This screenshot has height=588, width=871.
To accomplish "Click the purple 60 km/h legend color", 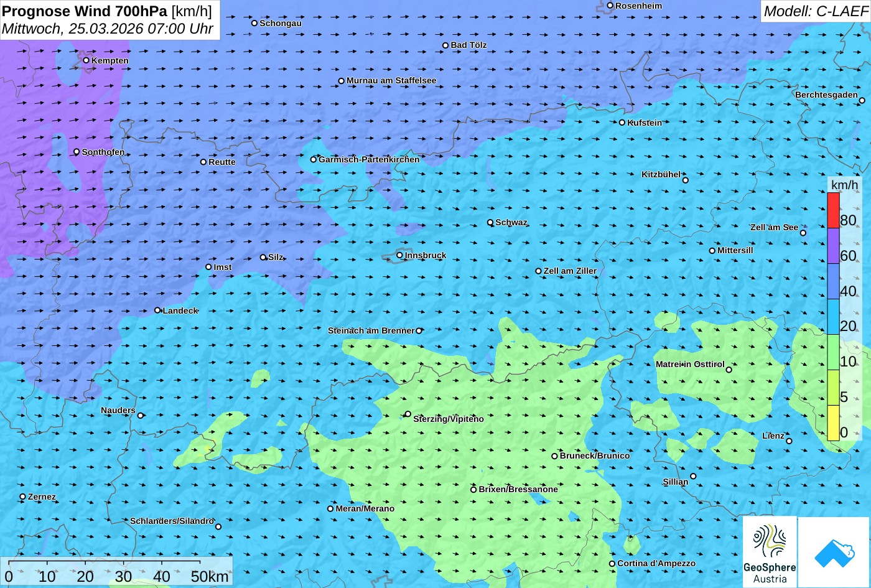I will (833, 246).
